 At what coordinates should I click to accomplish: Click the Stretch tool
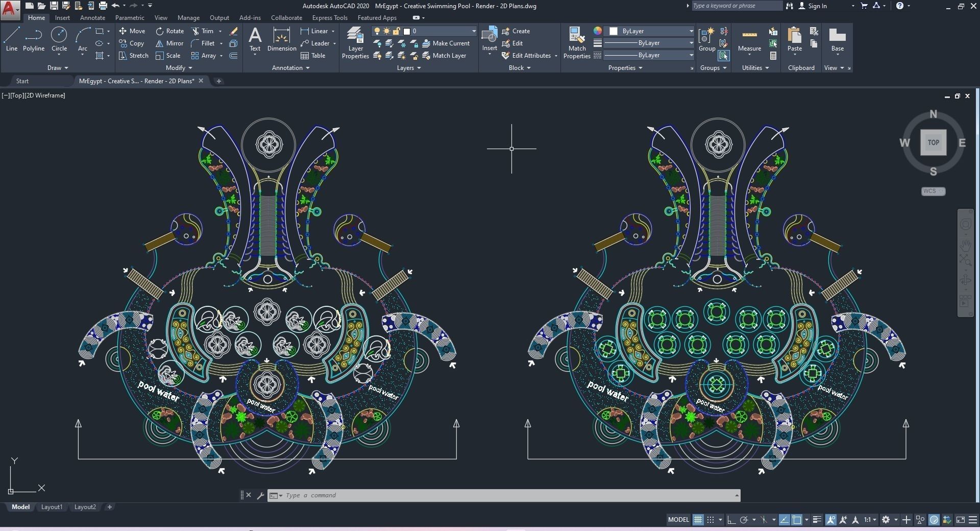click(134, 56)
